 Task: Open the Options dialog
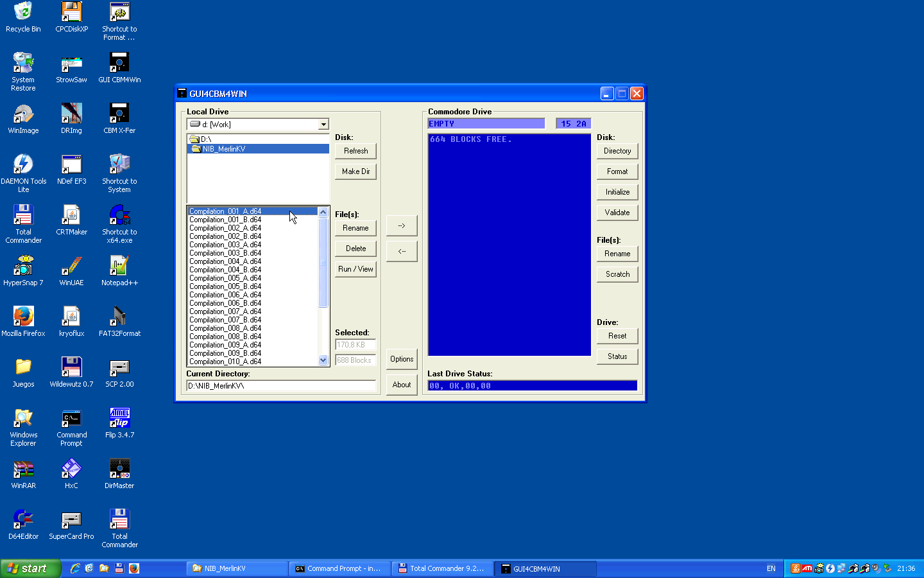(402, 359)
